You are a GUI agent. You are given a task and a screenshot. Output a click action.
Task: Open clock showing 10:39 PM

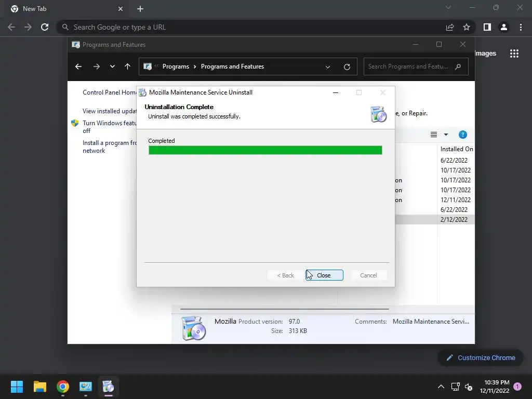pos(495,387)
